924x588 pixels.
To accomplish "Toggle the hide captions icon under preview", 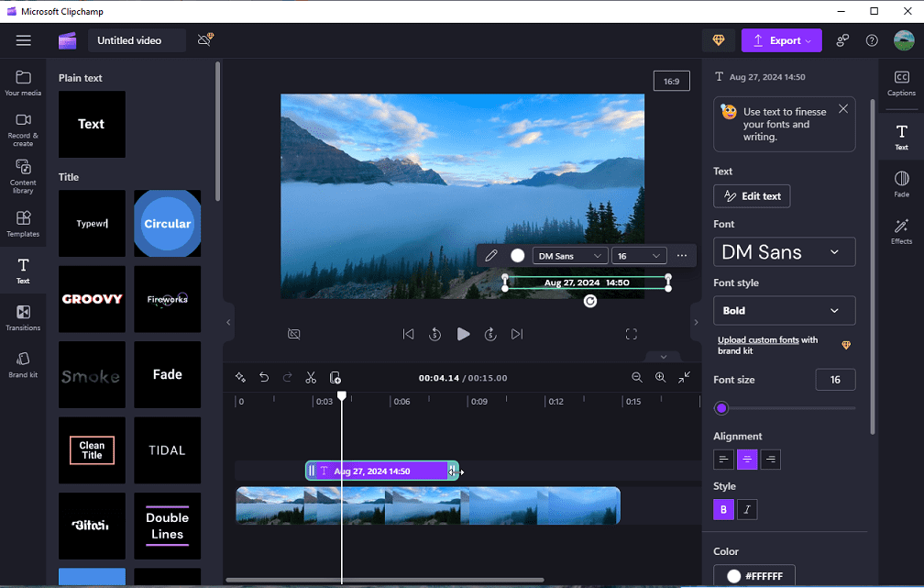I will (293, 335).
